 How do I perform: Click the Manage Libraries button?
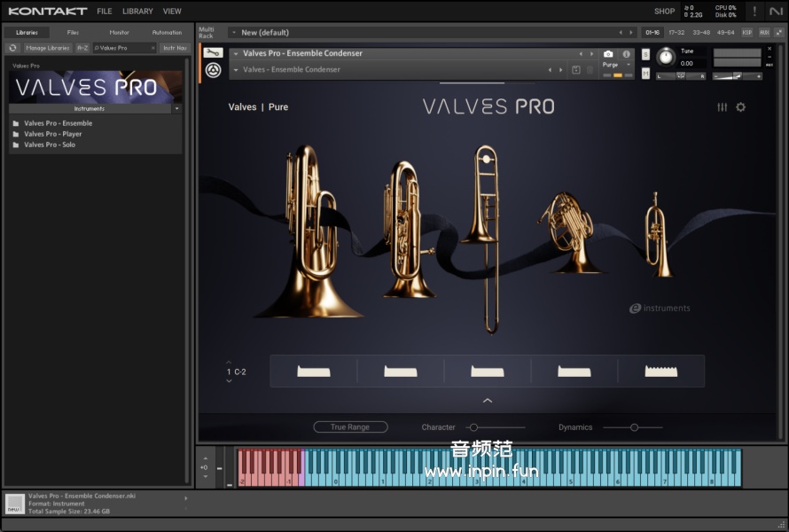48,48
